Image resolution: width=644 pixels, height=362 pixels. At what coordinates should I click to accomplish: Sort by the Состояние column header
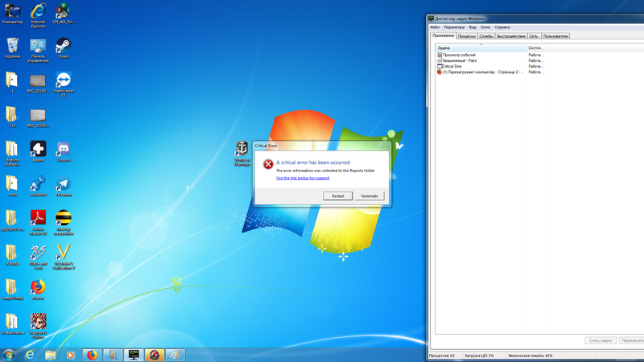tap(536, 47)
